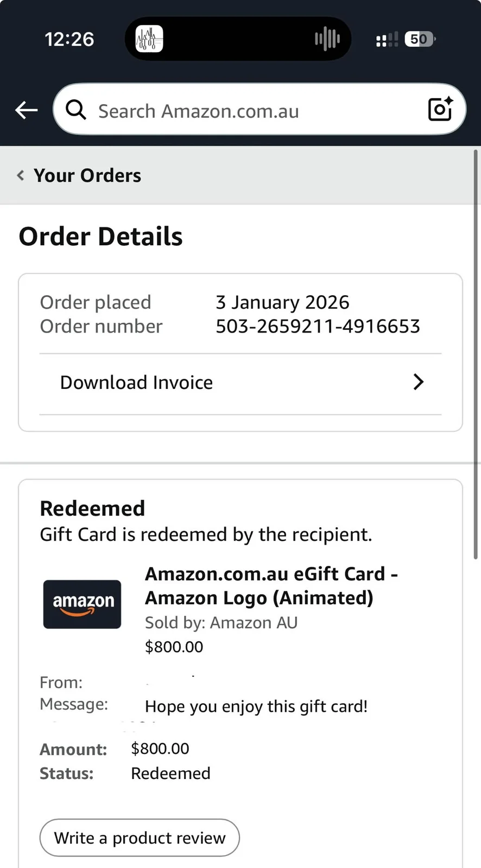This screenshot has height=868, width=481.
Task: Open the camera lens search icon
Action: coord(441,109)
